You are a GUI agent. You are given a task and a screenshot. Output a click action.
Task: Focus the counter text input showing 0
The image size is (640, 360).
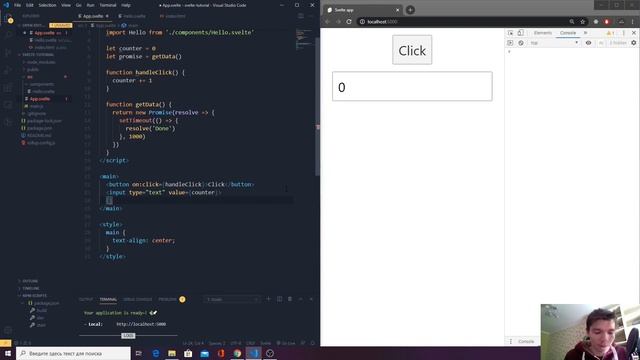point(412,86)
